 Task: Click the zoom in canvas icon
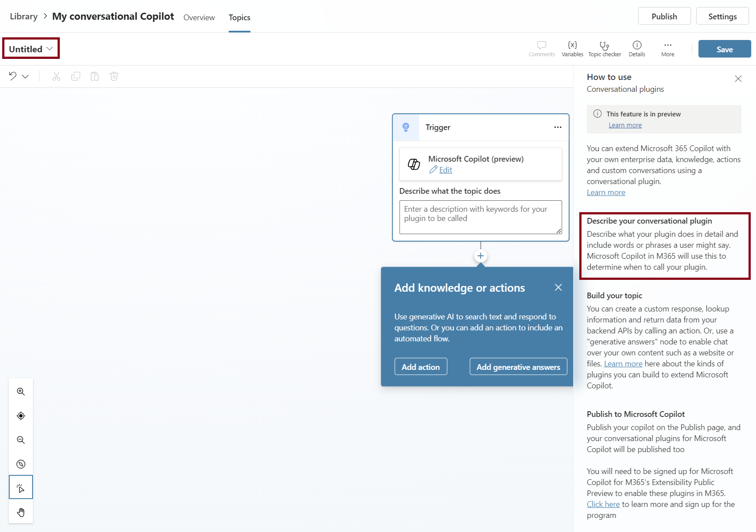click(21, 391)
